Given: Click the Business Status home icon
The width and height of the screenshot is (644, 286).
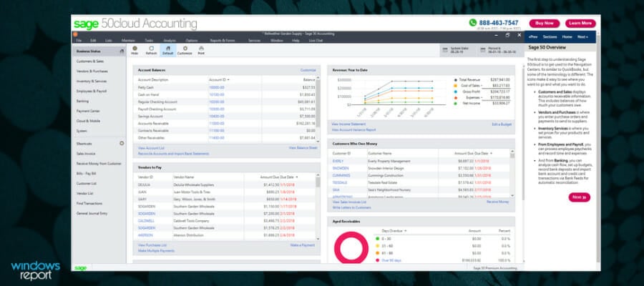Looking at the screenshot, I should click(122, 51).
